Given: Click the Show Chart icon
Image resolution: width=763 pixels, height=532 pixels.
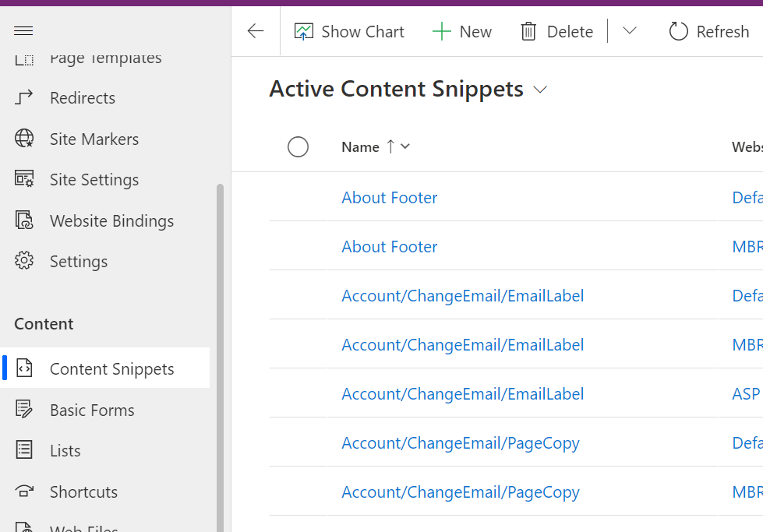Looking at the screenshot, I should (x=304, y=32).
